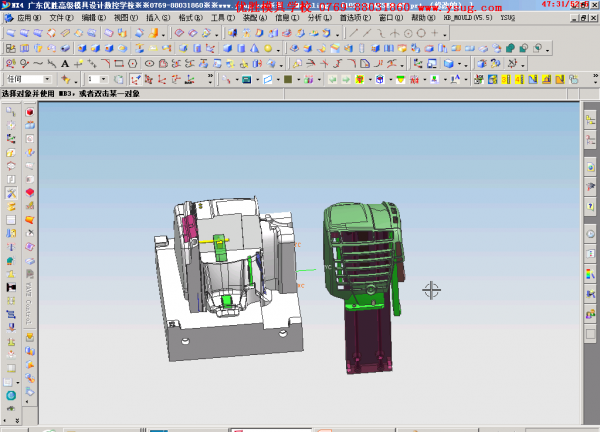Screen dimensions: 600x432
Task: Create a sphere primitive
Action: [x=268, y=48]
